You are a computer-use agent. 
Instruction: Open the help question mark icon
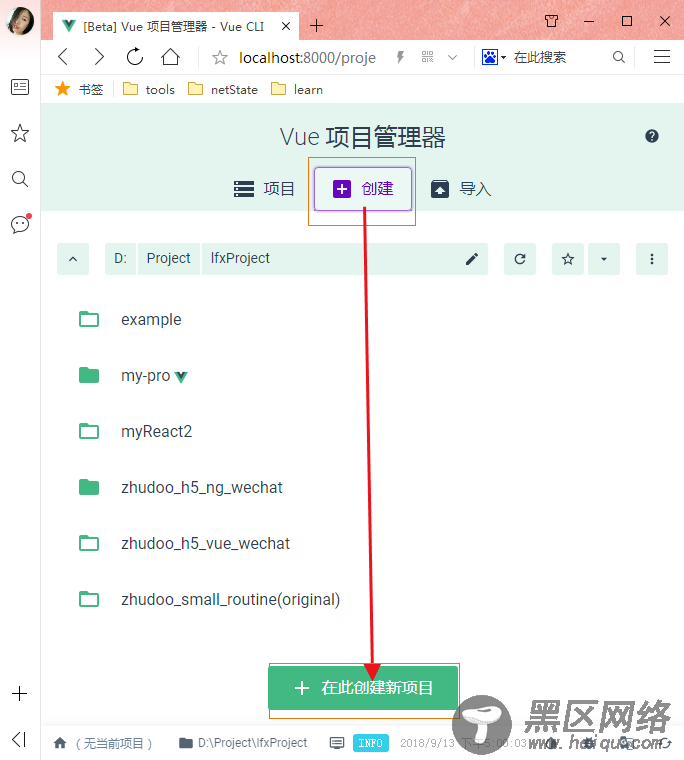(652, 136)
